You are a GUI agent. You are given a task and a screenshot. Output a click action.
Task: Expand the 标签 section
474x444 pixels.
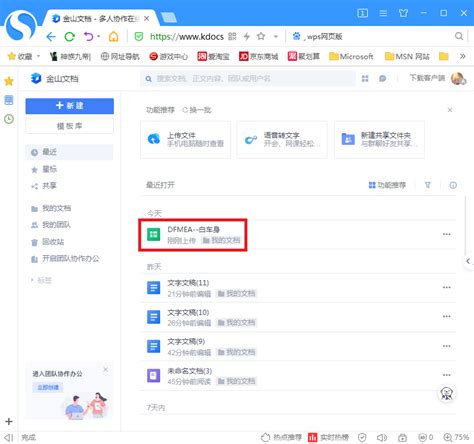click(x=42, y=280)
